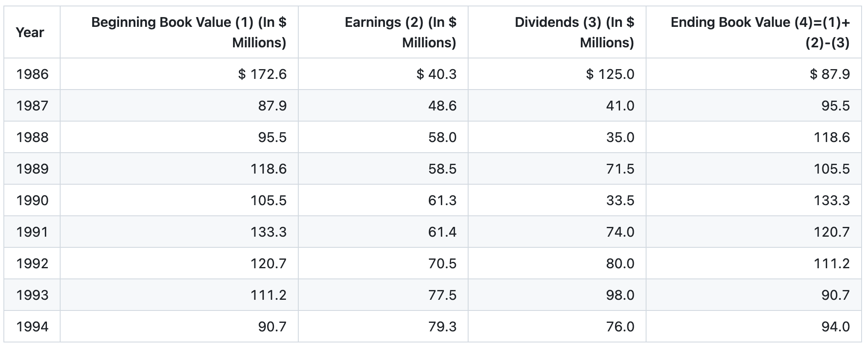Select the Earnings column header

tap(400, 32)
